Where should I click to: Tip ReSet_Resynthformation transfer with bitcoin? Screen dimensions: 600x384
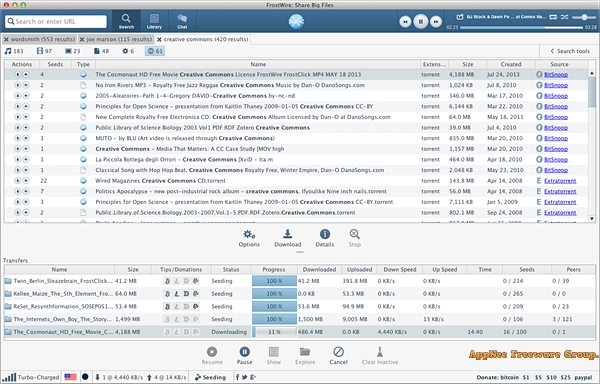pyautogui.click(x=167, y=307)
